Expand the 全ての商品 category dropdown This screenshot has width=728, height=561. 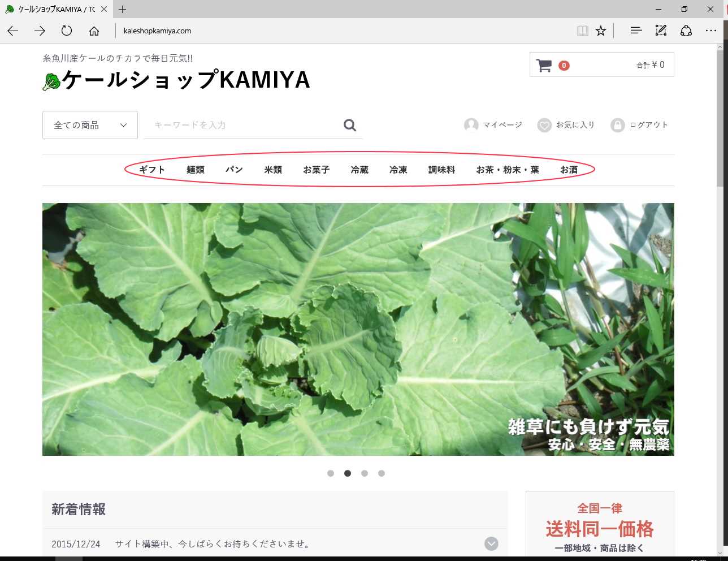click(90, 125)
